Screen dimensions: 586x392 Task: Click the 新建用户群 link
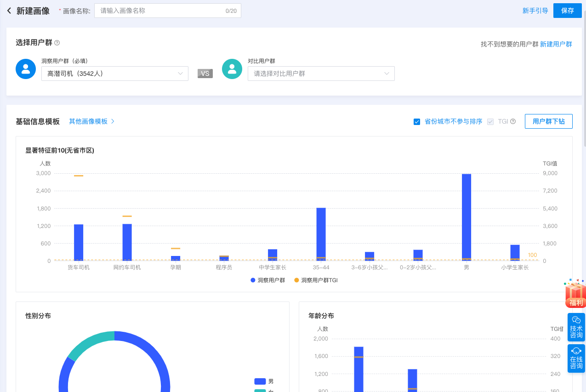(556, 44)
